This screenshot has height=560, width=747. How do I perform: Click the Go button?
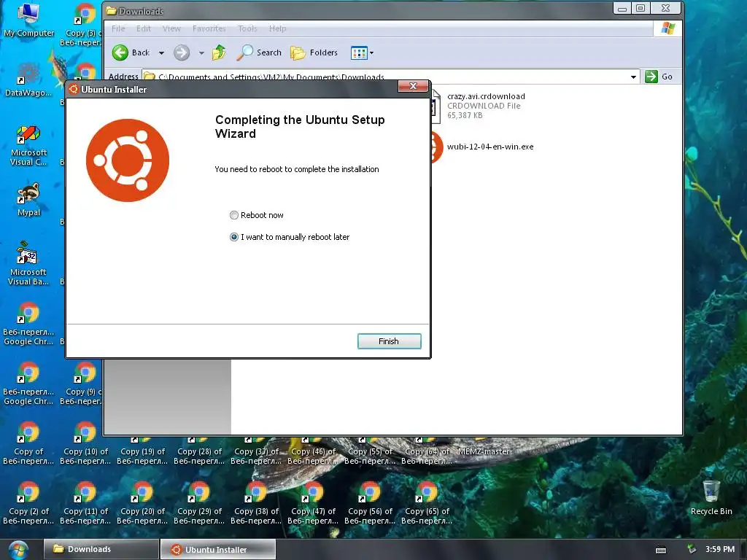tap(659, 77)
